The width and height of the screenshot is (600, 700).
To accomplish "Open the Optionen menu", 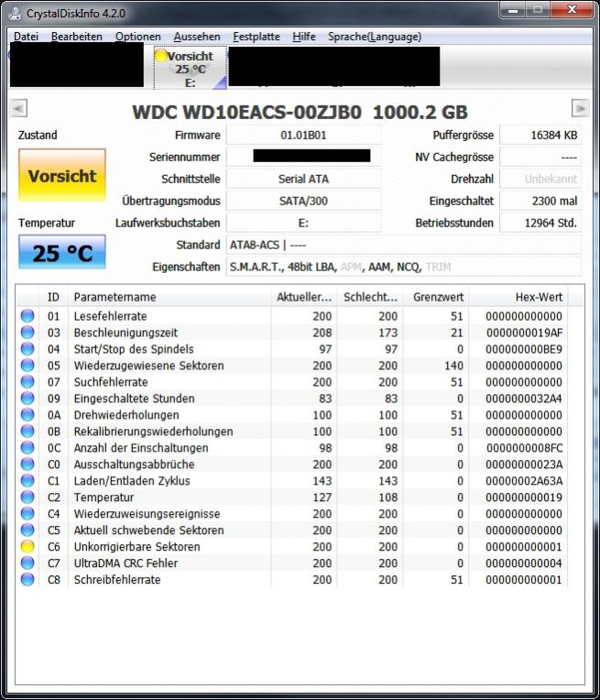I will [138, 37].
